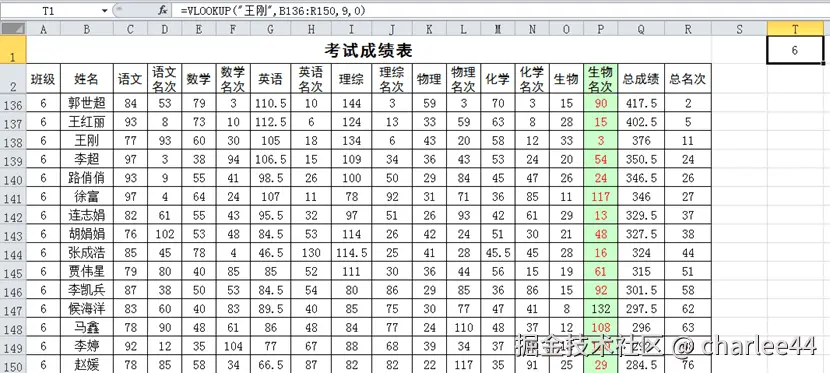Click the name cell 张成浩
This screenshot has width=830, height=373.
click(x=87, y=253)
